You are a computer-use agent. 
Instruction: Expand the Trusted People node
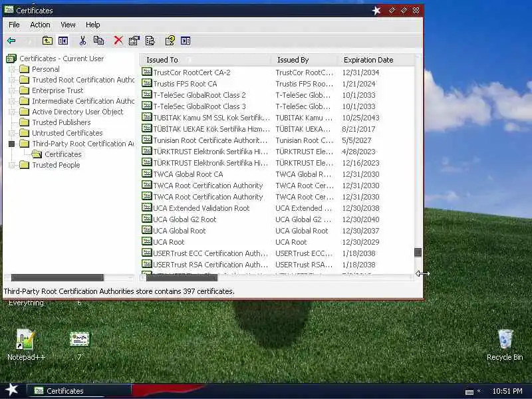pyautogui.click(x=12, y=165)
